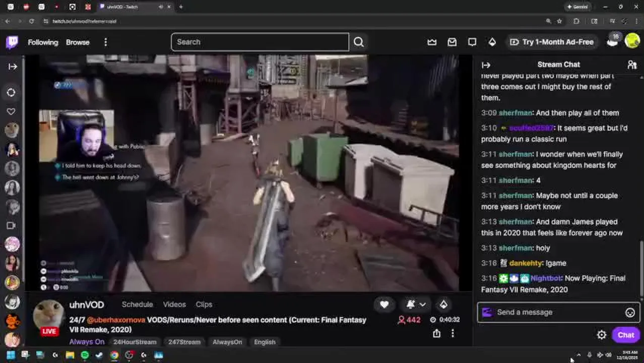Follow channel with heart button
Screen dimensions: 644x363
pos(384,304)
